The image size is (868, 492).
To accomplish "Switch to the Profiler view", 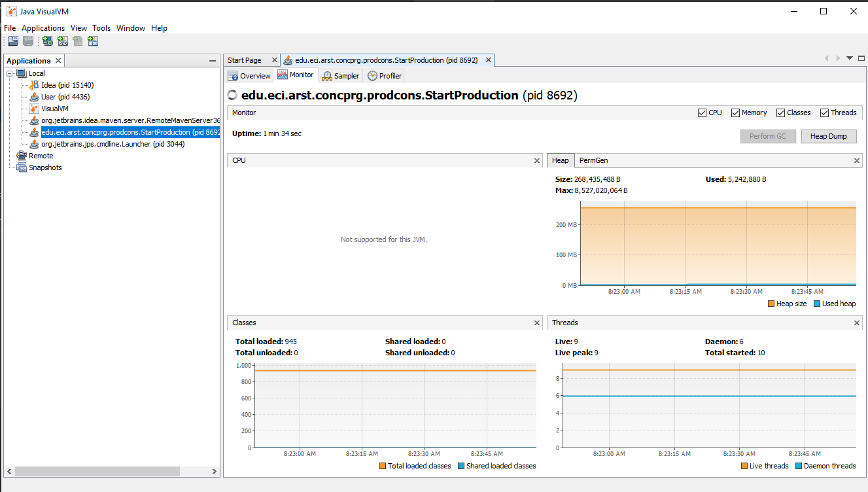I will point(385,75).
